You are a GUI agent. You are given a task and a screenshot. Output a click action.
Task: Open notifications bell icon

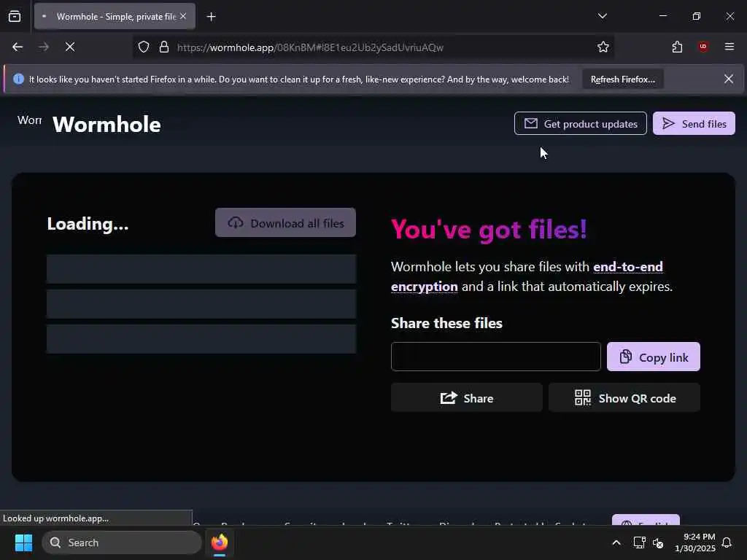click(727, 542)
